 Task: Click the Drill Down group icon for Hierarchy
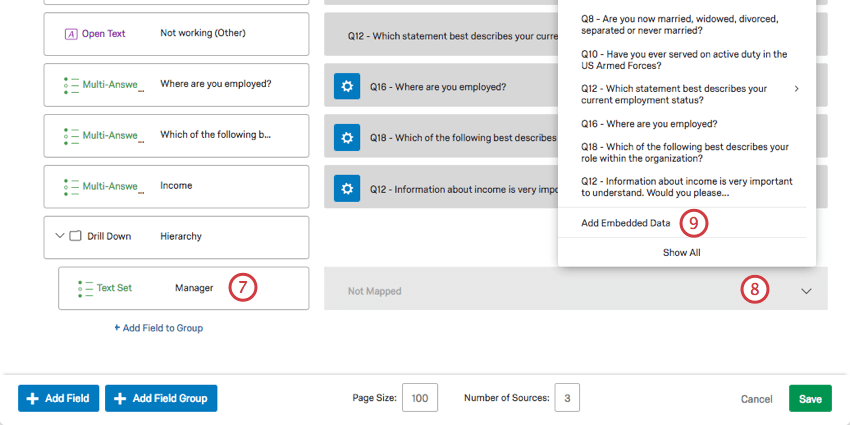(75, 236)
